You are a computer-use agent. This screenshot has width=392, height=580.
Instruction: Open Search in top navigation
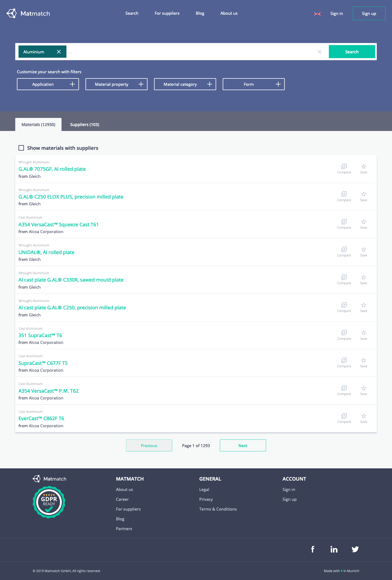pos(132,13)
